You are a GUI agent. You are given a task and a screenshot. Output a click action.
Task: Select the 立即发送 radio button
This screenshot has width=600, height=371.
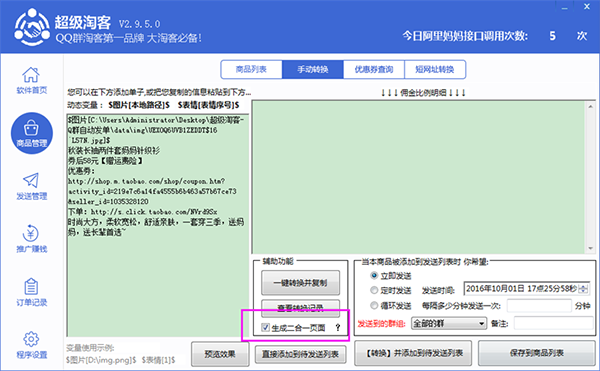tap(374, 275)
